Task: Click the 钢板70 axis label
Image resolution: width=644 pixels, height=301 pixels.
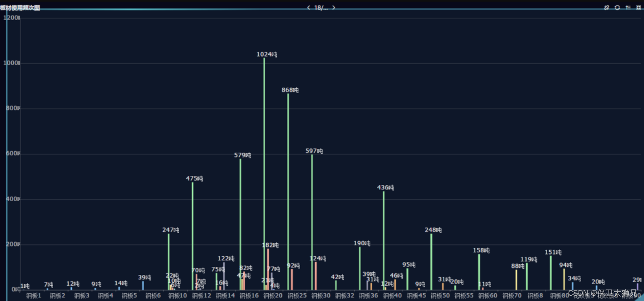Action: (512, 296)
